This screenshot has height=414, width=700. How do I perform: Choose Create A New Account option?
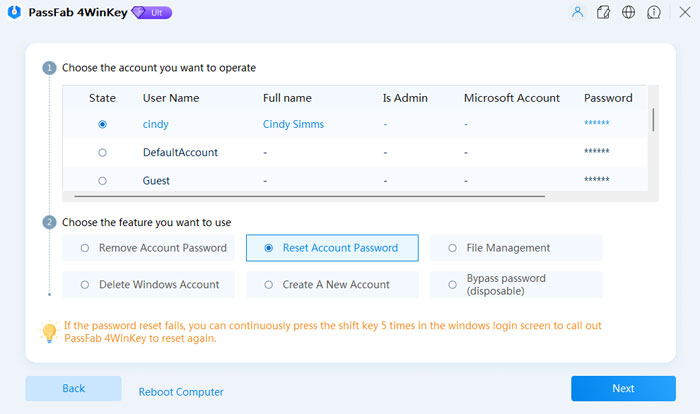pos(332,284)
